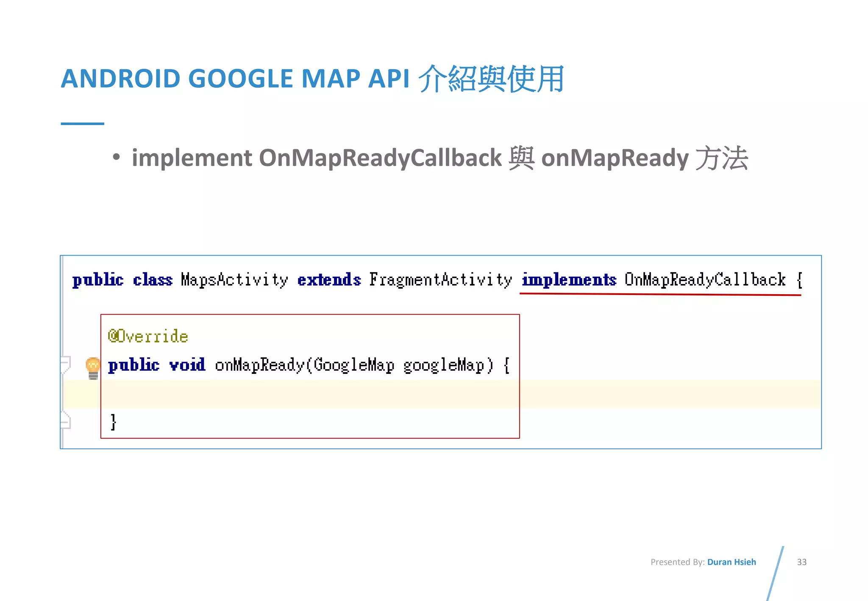Click the 'implements' keyword in the class declaration
Viewport: 868px width, 601px height.
(569, 280)
